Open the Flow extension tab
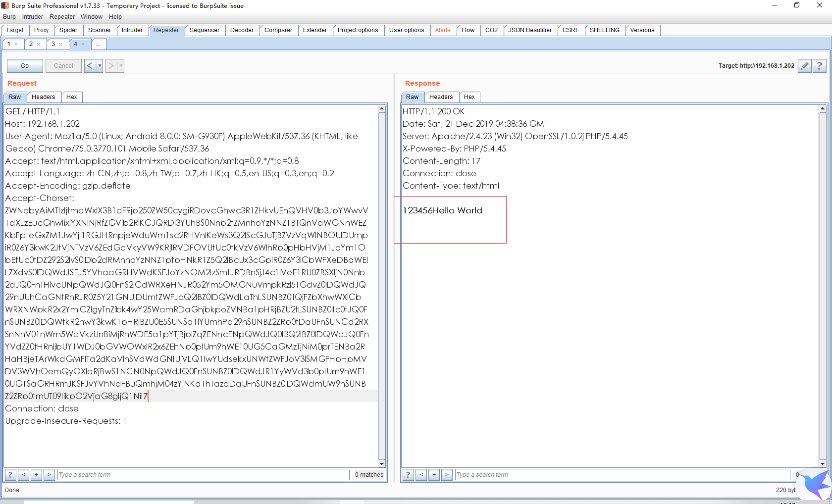Image resolution: width=832 pixels, height=504 pixels. coord(468,30)
